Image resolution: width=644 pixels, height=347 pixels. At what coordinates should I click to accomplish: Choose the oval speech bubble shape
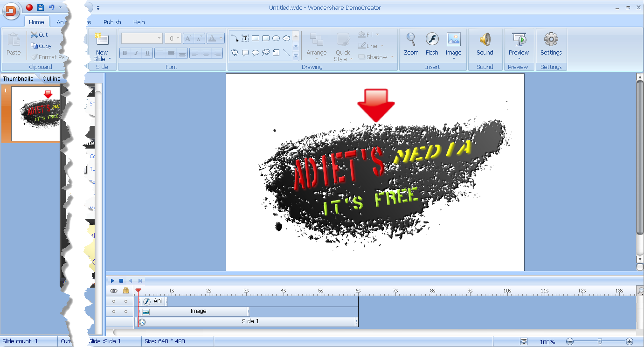pos(256,53)
